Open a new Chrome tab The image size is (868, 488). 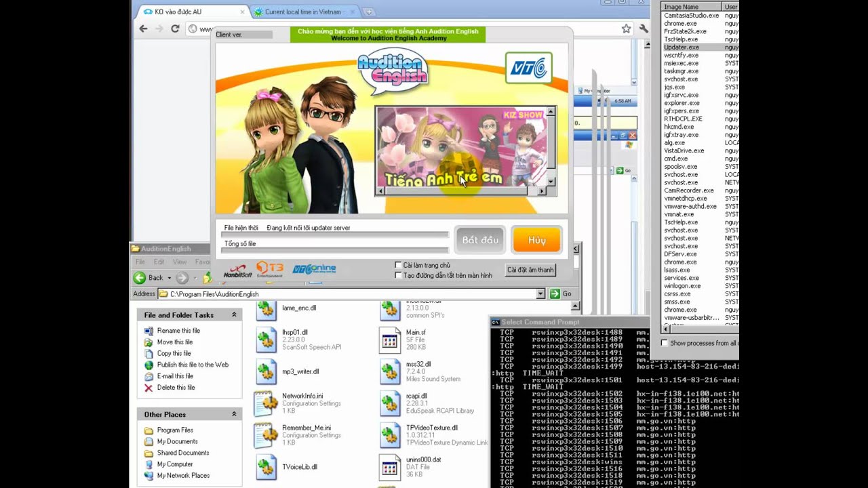[x=369, y=12]
